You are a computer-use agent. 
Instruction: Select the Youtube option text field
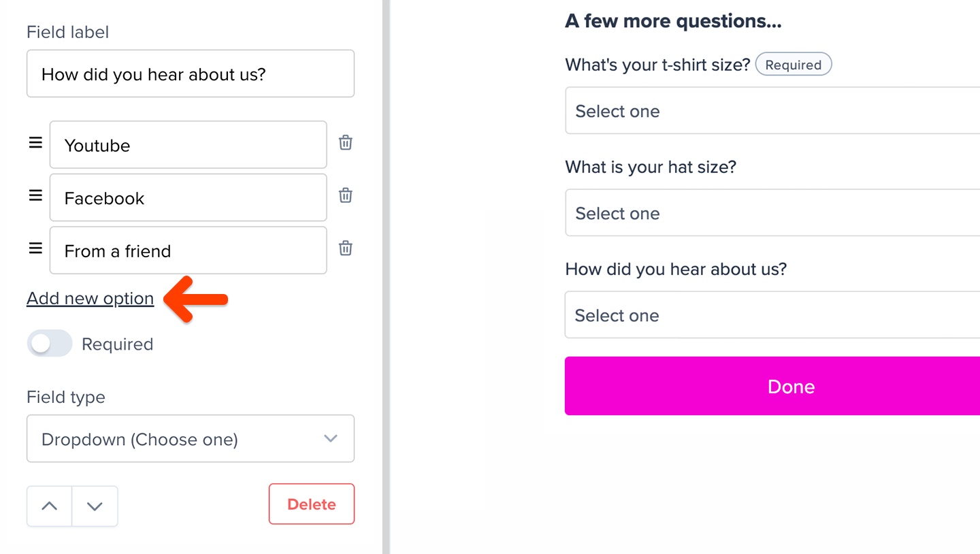(188, 144)
